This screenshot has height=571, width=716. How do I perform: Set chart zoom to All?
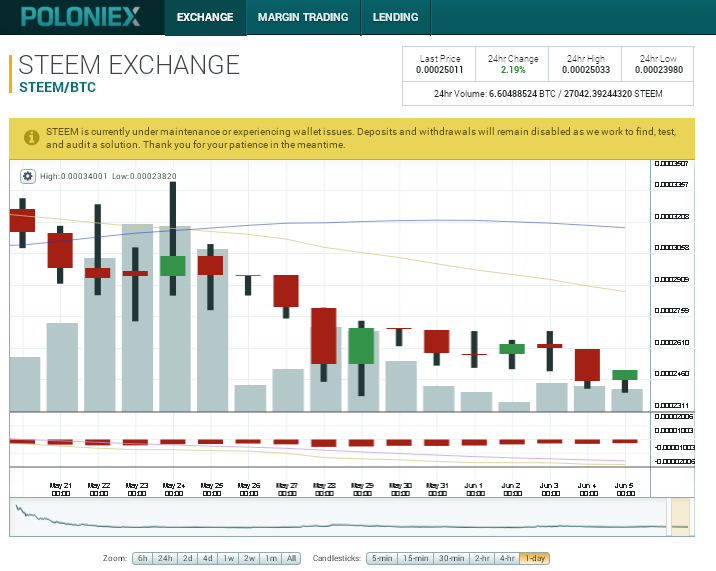(291, 558)
